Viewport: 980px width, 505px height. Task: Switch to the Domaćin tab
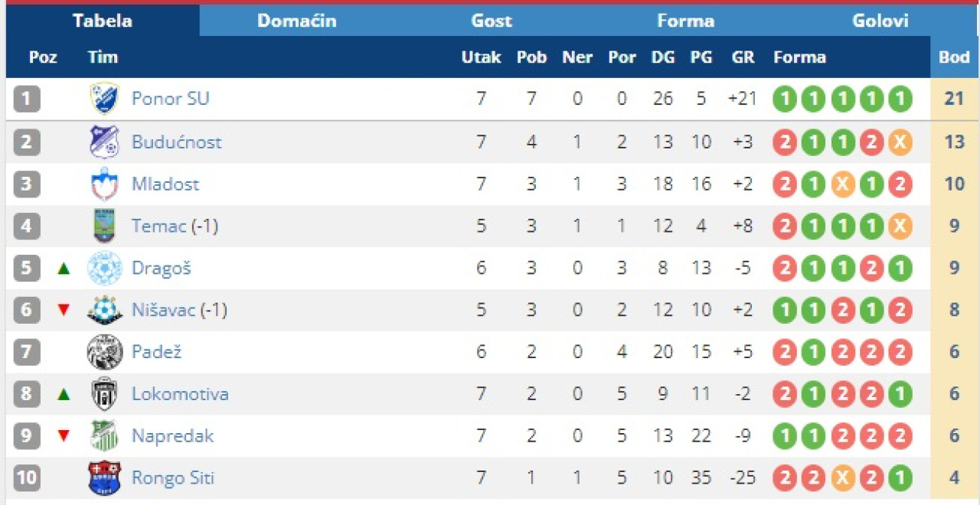point(296,21)
